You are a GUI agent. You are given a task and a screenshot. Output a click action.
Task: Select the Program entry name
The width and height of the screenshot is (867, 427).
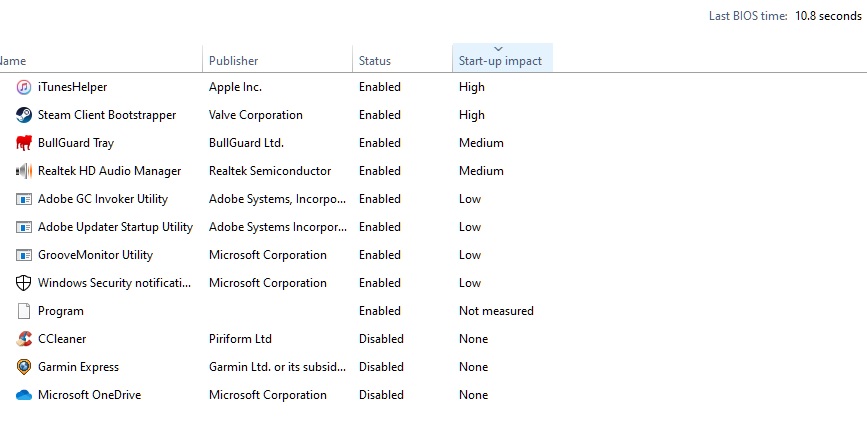(x=61, y=311)
